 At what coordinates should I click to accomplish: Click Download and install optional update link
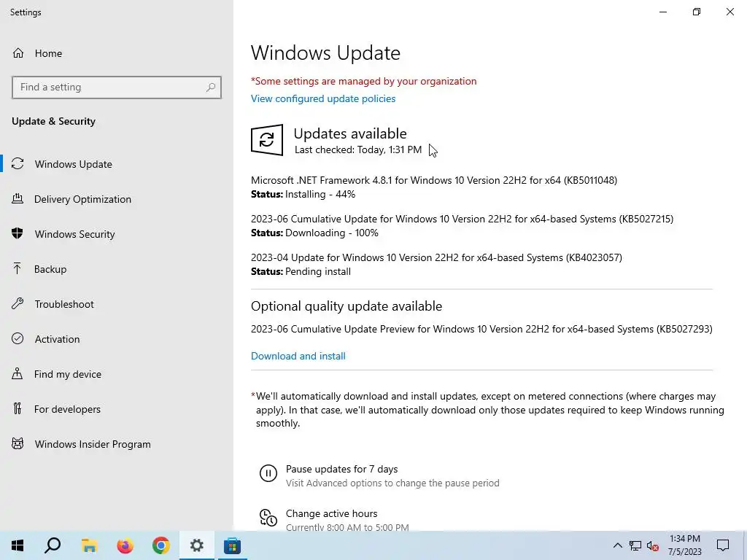pos(298,356)
